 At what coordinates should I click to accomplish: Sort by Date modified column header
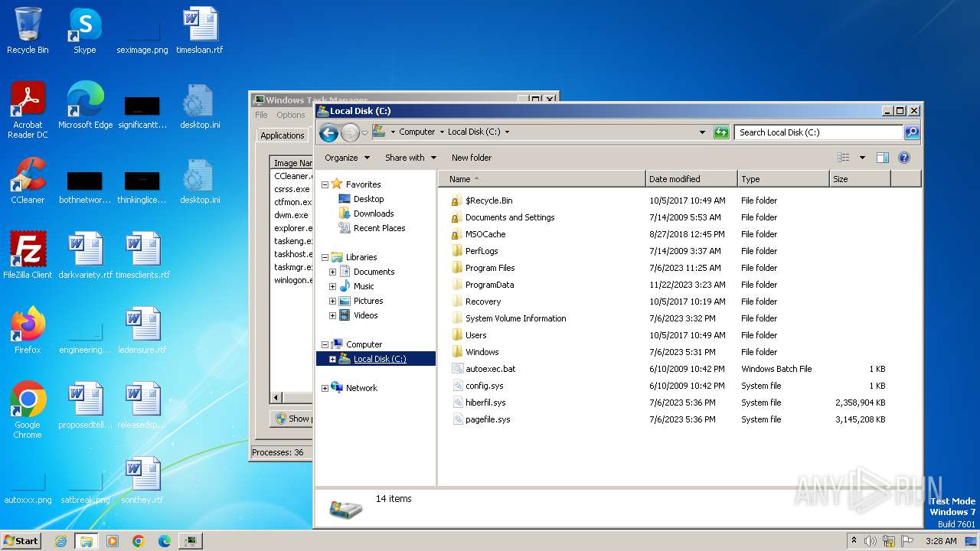691,179
